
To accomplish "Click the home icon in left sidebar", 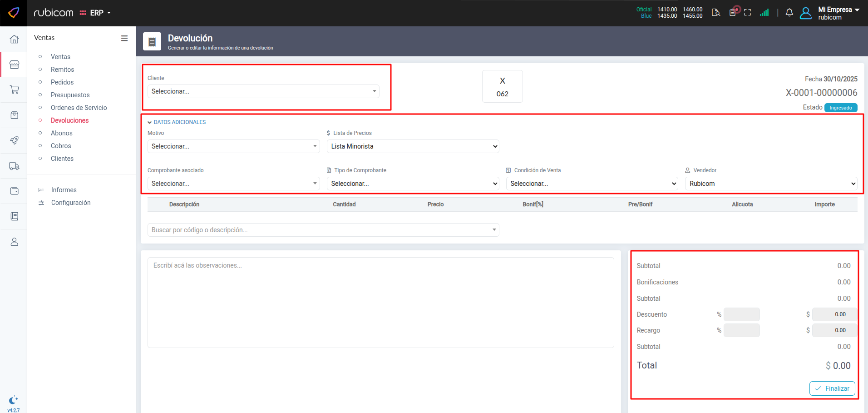I will [14, 39].
